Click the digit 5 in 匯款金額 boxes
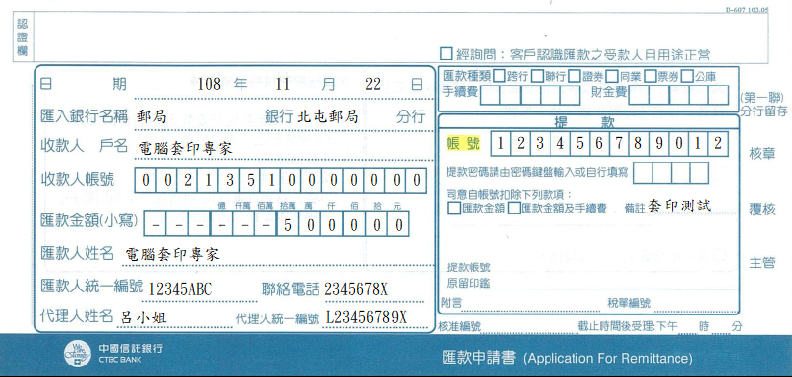The height and width of the screenshot is (377, 792). coord(288,224)
